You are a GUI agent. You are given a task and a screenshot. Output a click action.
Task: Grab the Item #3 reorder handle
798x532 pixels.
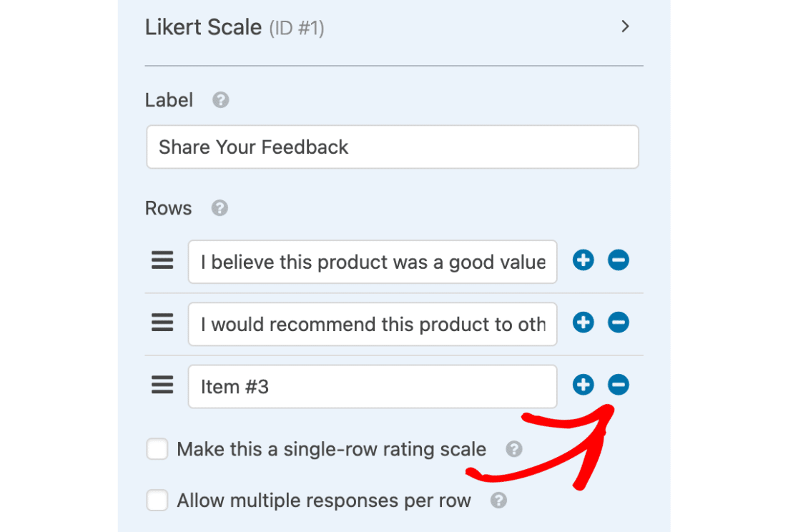162,385
